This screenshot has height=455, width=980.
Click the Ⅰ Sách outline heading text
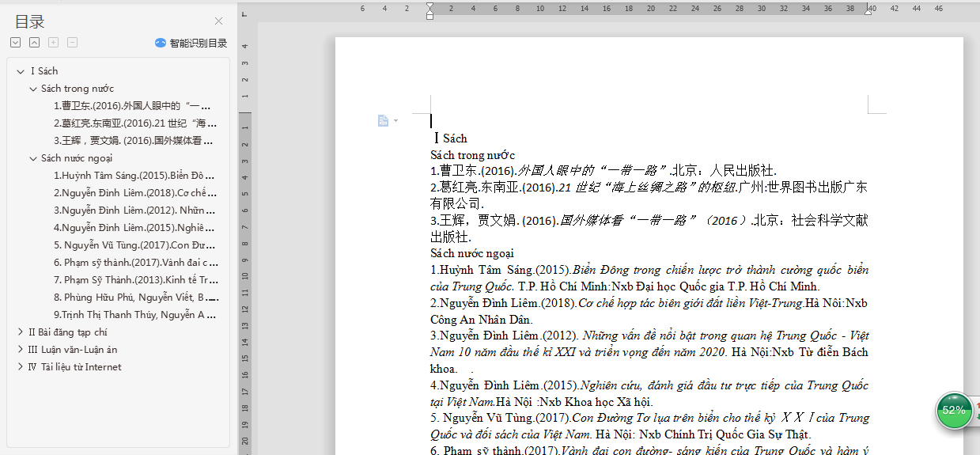coord(44,71)
